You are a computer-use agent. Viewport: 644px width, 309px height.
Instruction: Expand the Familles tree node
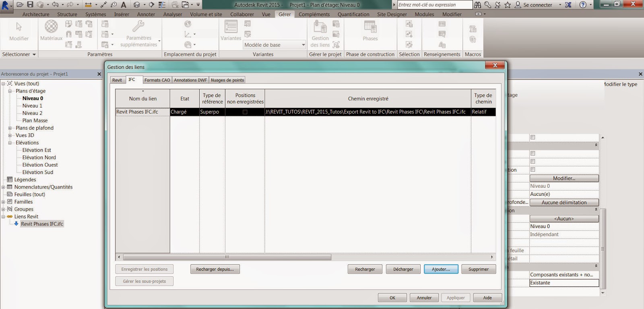point(3,202)
